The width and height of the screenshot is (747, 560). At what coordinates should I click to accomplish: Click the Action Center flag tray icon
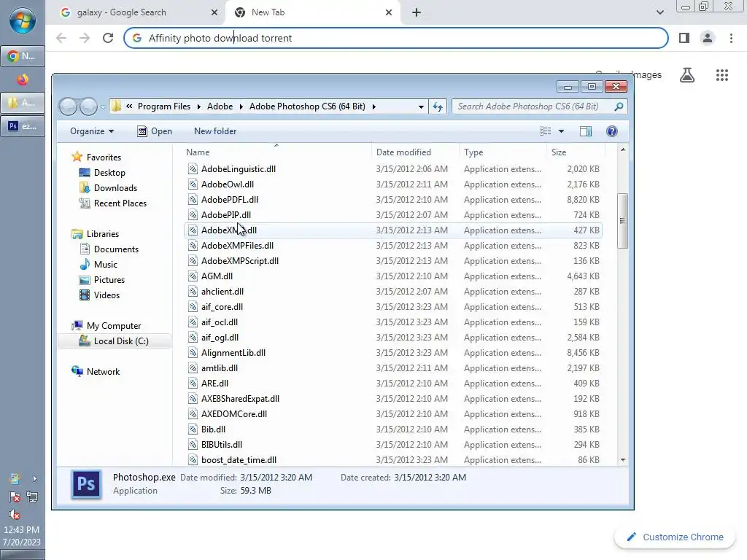(15, 497)
